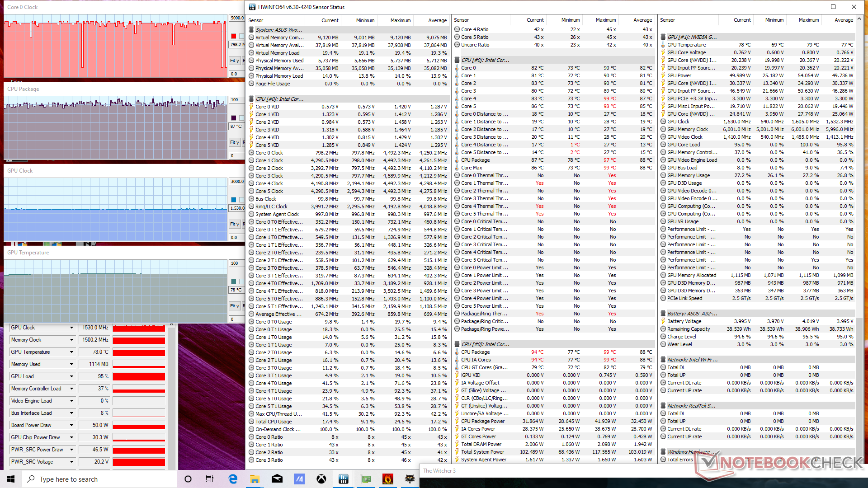Pick the red color swatch in Core 0 Clock graph
This screenshot has height=488, width=868.
[233, 36]
